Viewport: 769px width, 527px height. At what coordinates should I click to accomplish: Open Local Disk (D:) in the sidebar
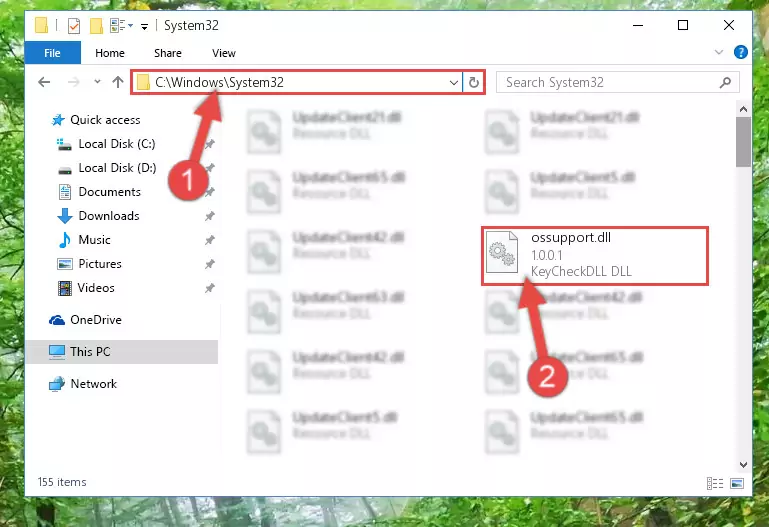pos(117,168)
